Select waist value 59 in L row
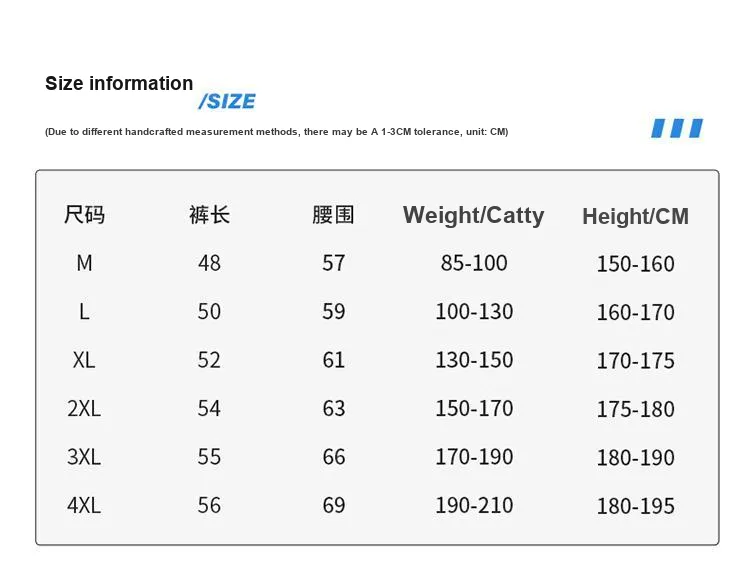 point(333,312)
